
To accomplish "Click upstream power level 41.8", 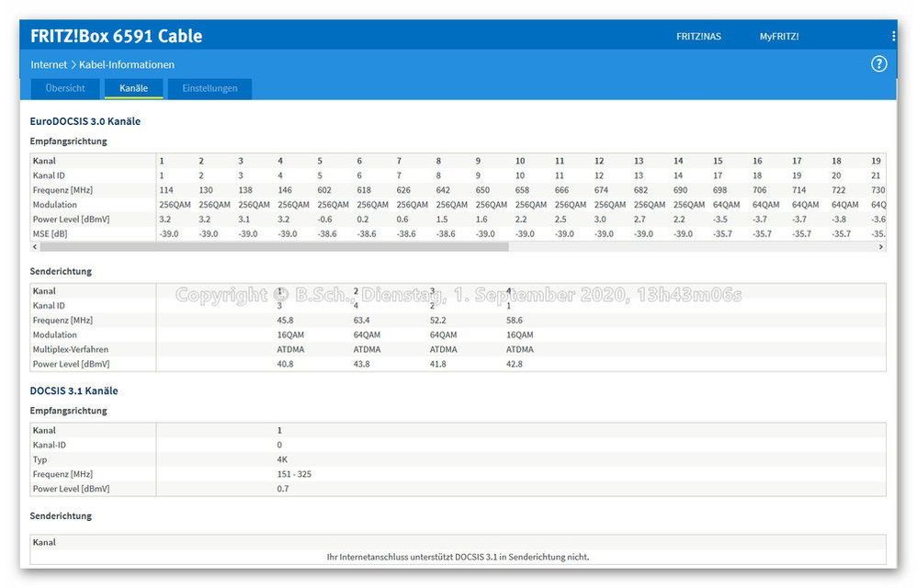I will 438,364.
